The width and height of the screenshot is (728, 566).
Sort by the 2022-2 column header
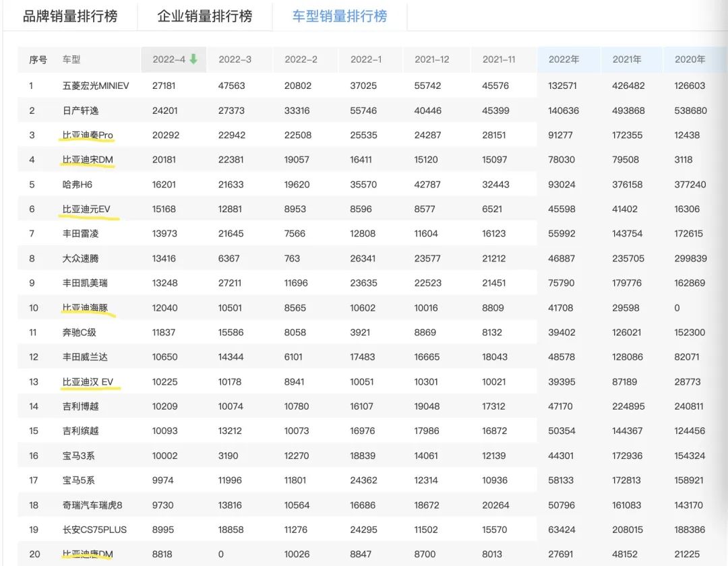pos(301,59)
